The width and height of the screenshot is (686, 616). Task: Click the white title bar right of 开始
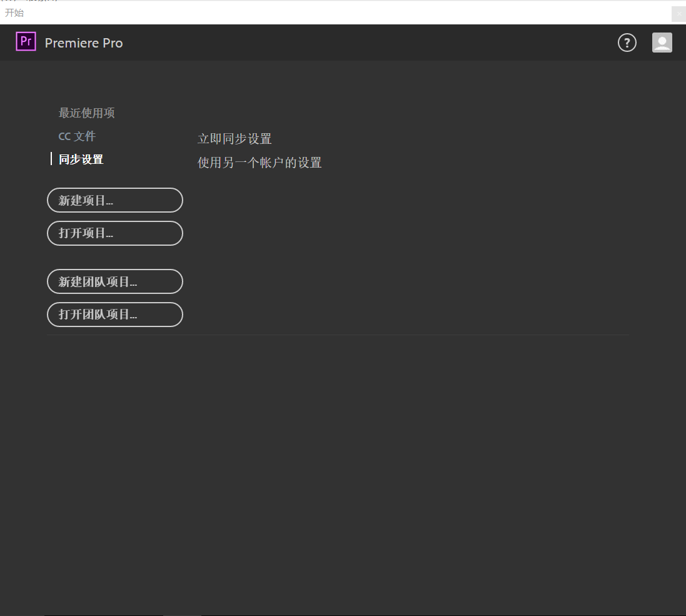(344, 13)
